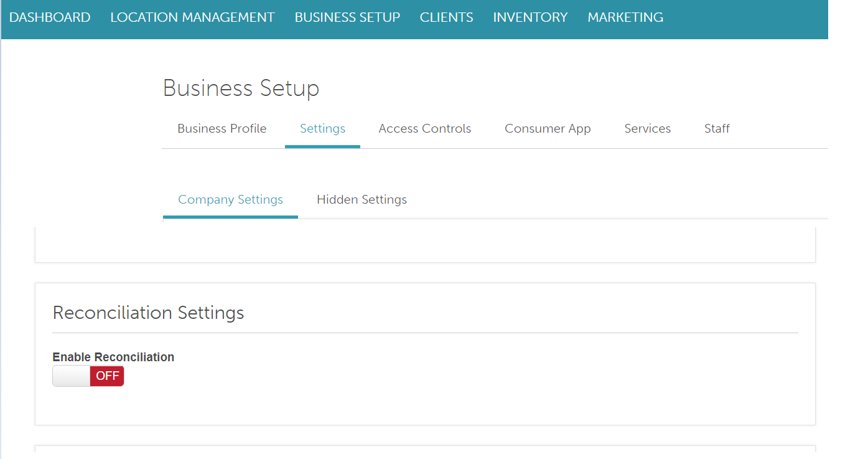This screenshot has width=868, height=459.
Task: Click the Reconciliation Settings heading
Action: pyautogui.click(x=148, y=313)
